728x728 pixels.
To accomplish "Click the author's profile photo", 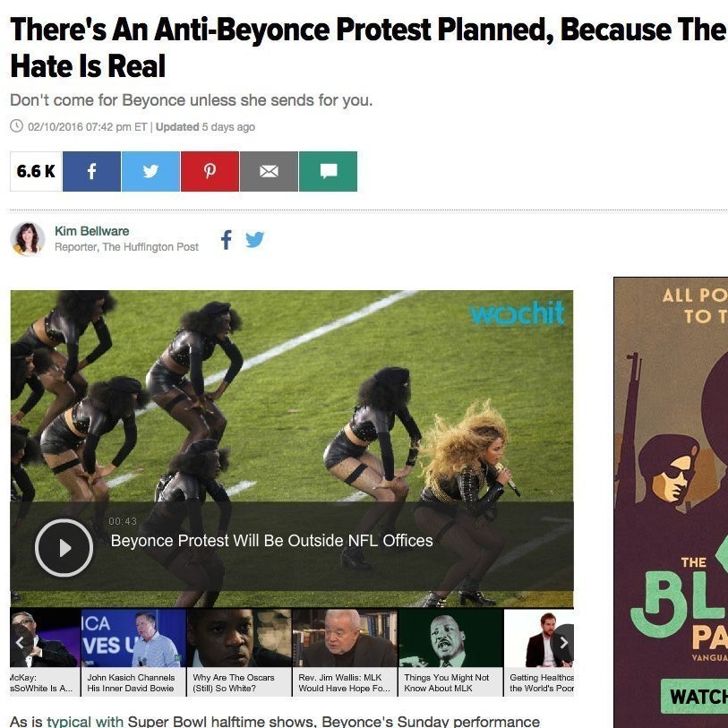I will point(28,239).
